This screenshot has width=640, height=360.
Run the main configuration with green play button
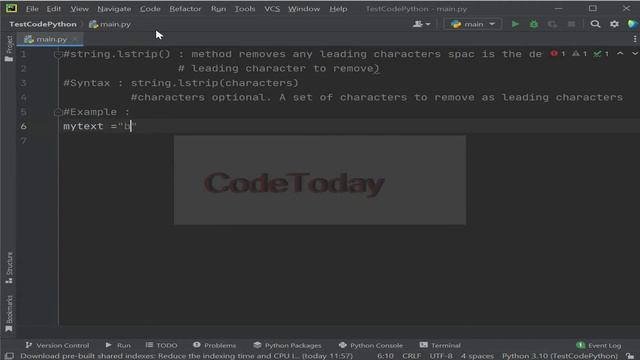pos(515,24)
